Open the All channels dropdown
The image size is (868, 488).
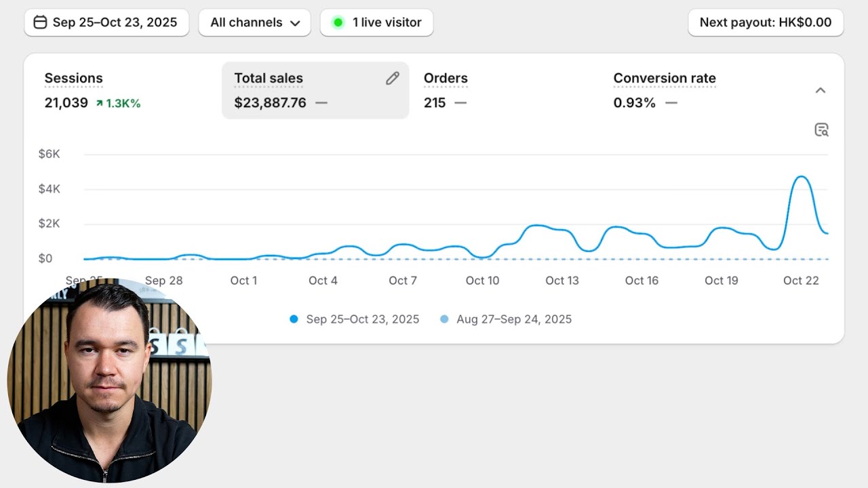[x=254, y=22]
